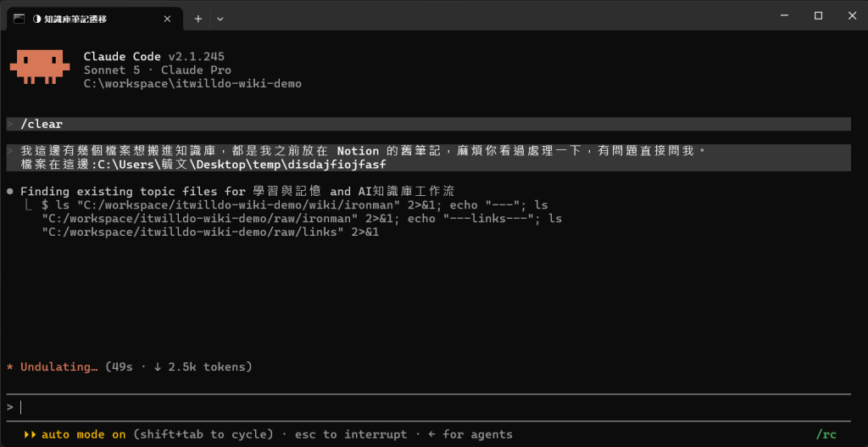Click the auto mode on indicator

point(83,435)
